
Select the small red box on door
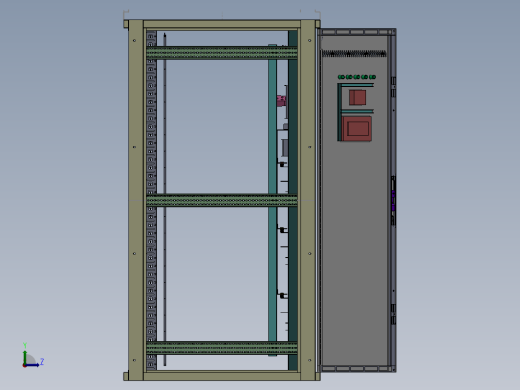[x=358, y=97]
